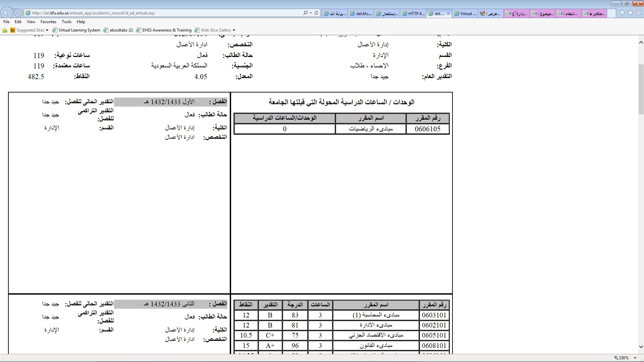Click course number 0603101
Image resolution: width=644 pixels, height=362 pixels.
(434, 315)
